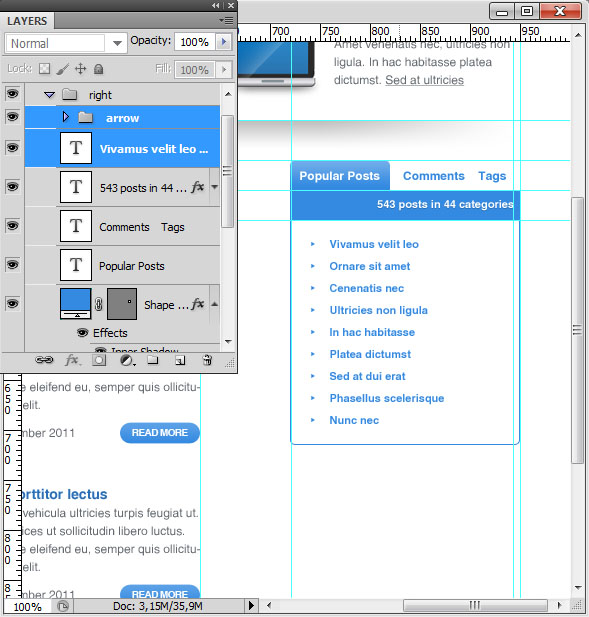Click the Phasellus scelerisque link

point(387,398)
